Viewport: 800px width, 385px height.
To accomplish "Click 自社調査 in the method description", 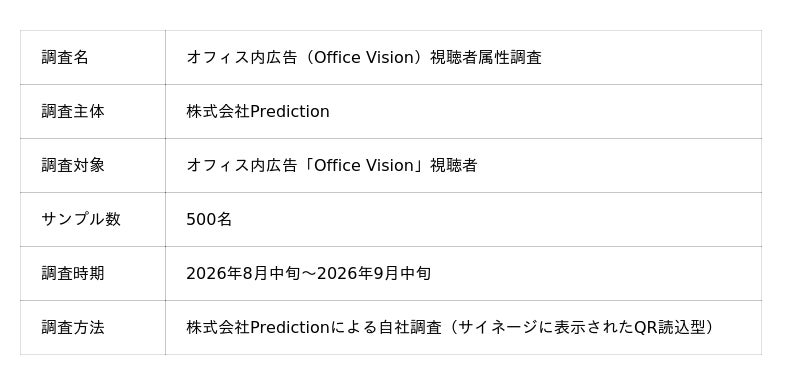I will (x=411, y=328).
